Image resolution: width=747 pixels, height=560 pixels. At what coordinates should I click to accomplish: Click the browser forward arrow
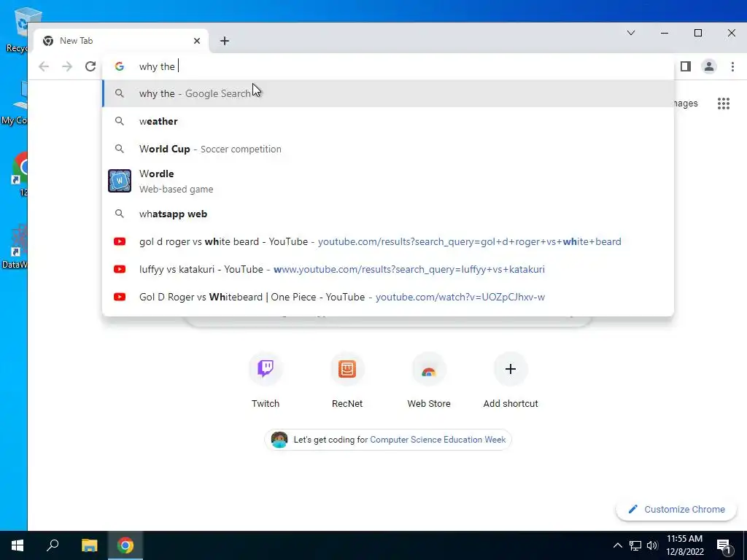click(x=67, y=66)
